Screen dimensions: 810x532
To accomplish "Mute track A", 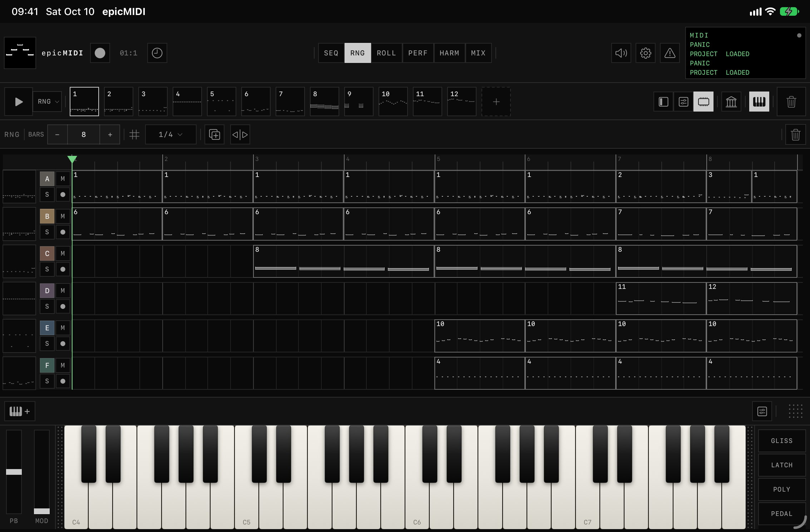I will click(x=63, y=179).
